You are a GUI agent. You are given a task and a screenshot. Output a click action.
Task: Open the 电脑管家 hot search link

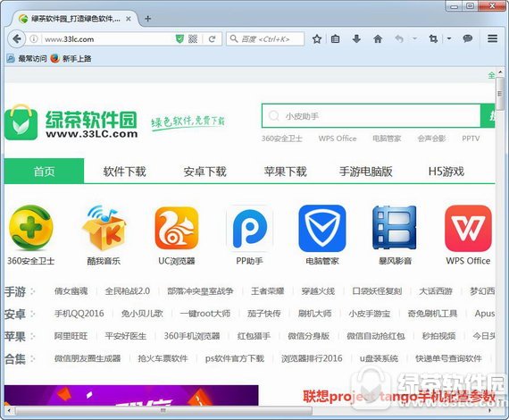tap(387, 139)
